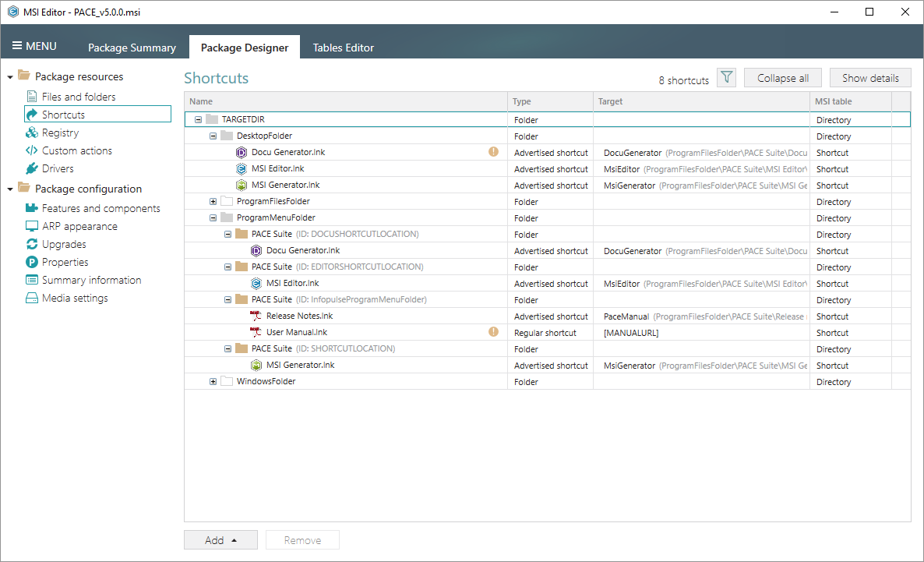Collapse the TARGETDIR tree node
924x562 pixels.
click(x=198, y=120)
